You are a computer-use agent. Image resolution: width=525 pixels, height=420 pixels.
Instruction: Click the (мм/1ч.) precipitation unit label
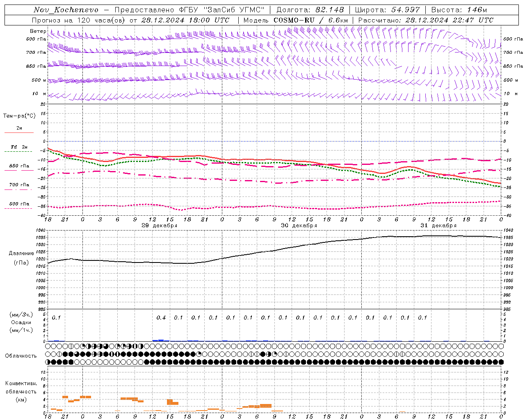pyautogui.click(x=21, y=330)
